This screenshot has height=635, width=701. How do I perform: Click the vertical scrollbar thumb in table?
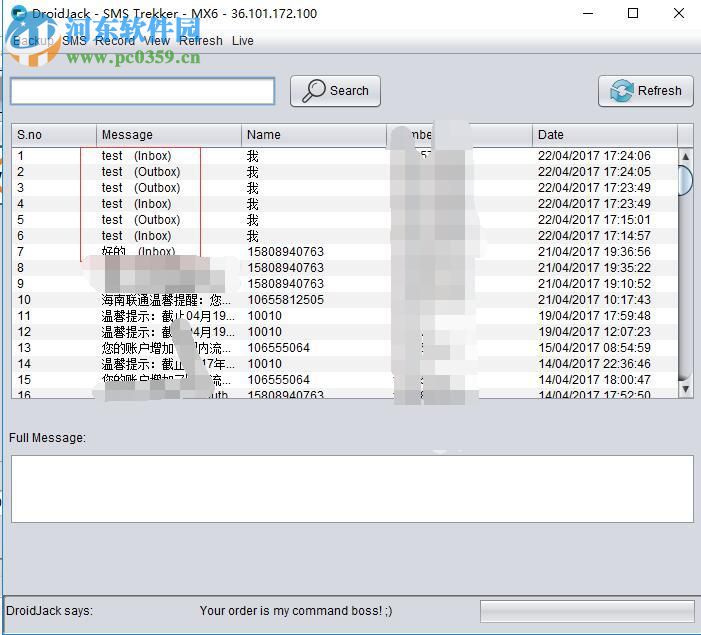pyautogui.click(x=685, y=180)
